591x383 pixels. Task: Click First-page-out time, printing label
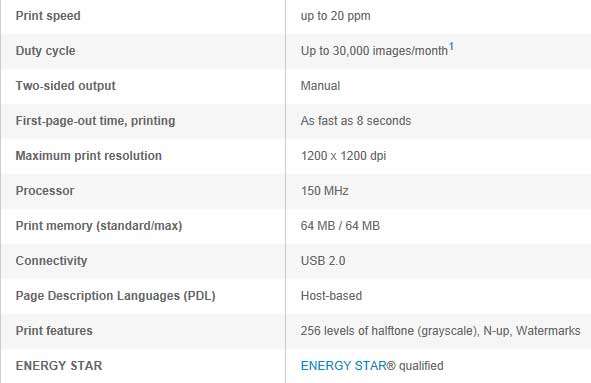(x=95, y=121)
